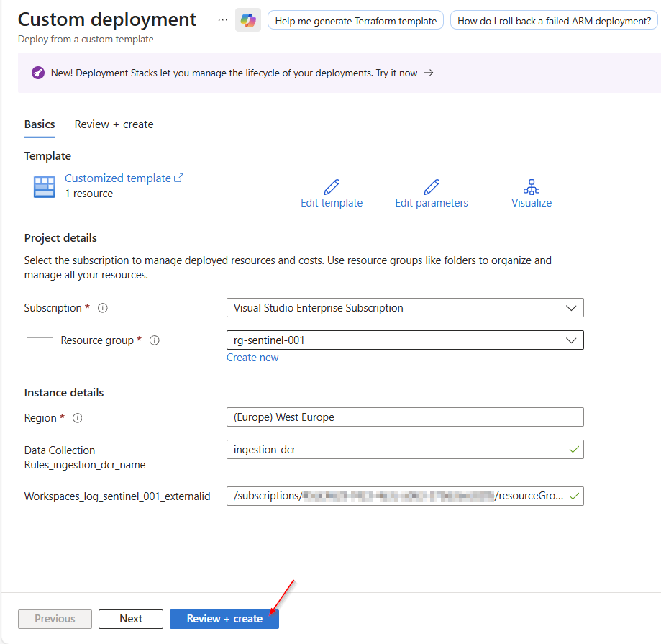Click the Visualize diagram icon

[x=532, y=188]
